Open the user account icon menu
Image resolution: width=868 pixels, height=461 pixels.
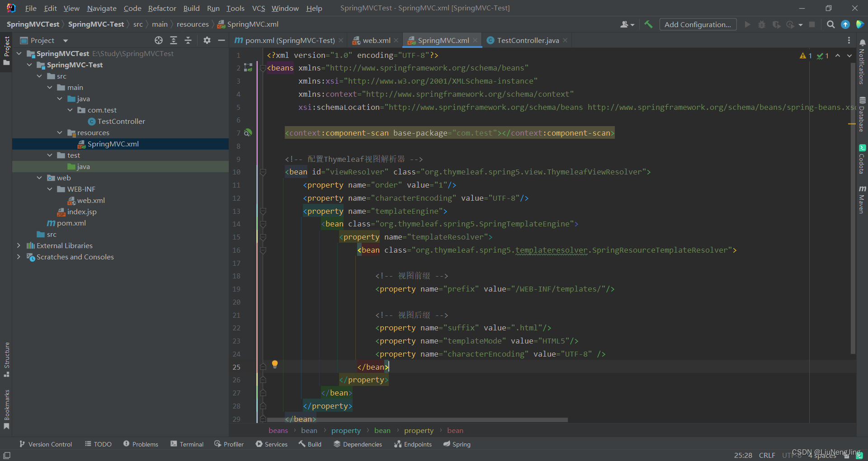[x=627, y=24]
